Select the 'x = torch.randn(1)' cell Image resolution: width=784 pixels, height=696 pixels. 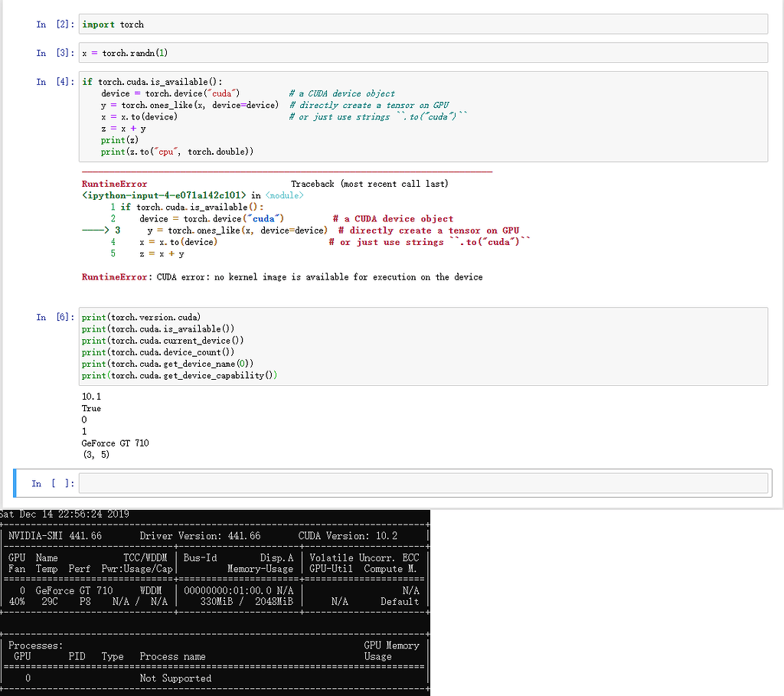(423, 53)
